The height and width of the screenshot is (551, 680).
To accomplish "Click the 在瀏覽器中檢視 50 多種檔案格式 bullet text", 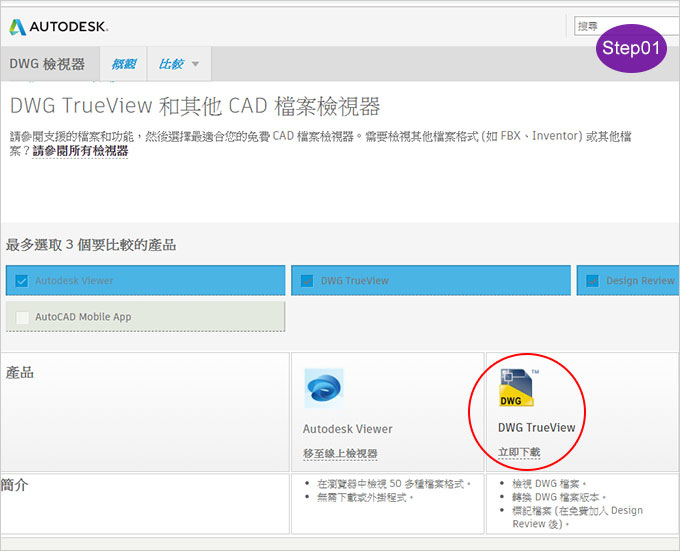I will pyautogui.click(x=394, y=484).
